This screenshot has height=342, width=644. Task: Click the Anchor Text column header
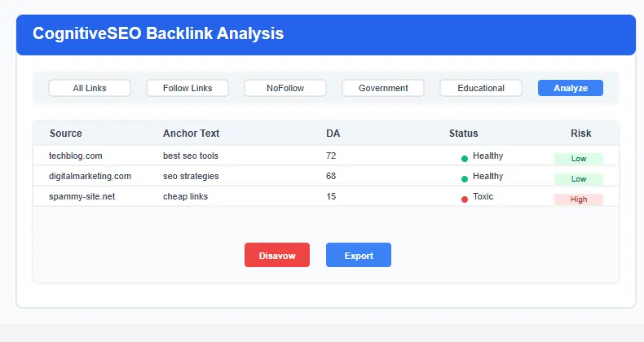[x=191, y=134]
